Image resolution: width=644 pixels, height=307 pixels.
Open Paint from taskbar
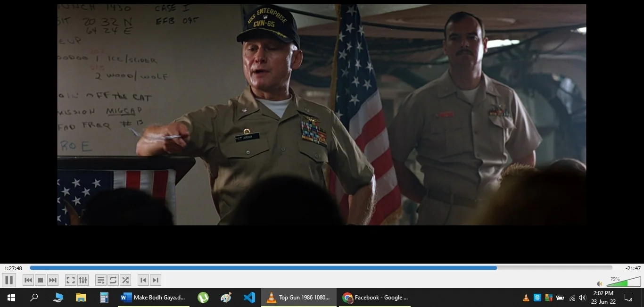tap(226, 298)
